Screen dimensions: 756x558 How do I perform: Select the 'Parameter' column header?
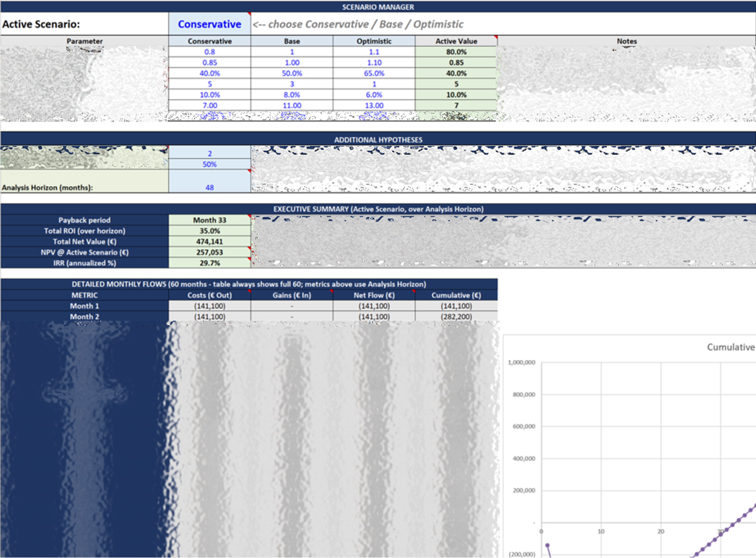85,41
